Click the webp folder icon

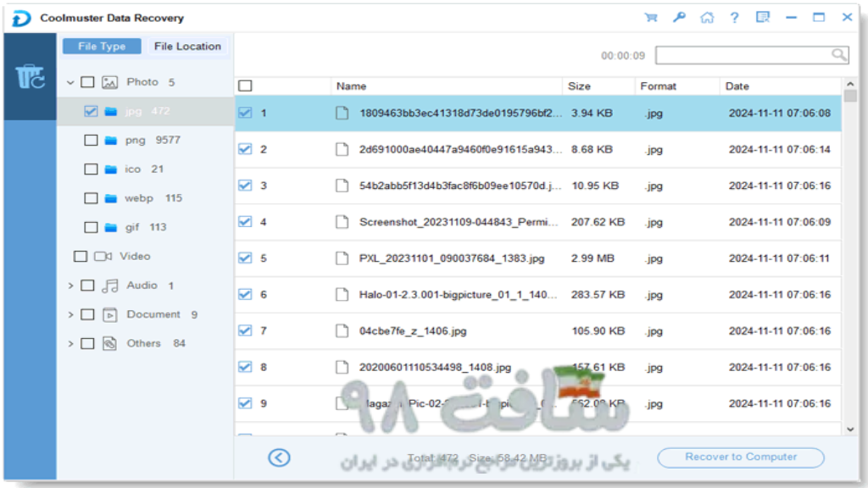coord(111,198)
